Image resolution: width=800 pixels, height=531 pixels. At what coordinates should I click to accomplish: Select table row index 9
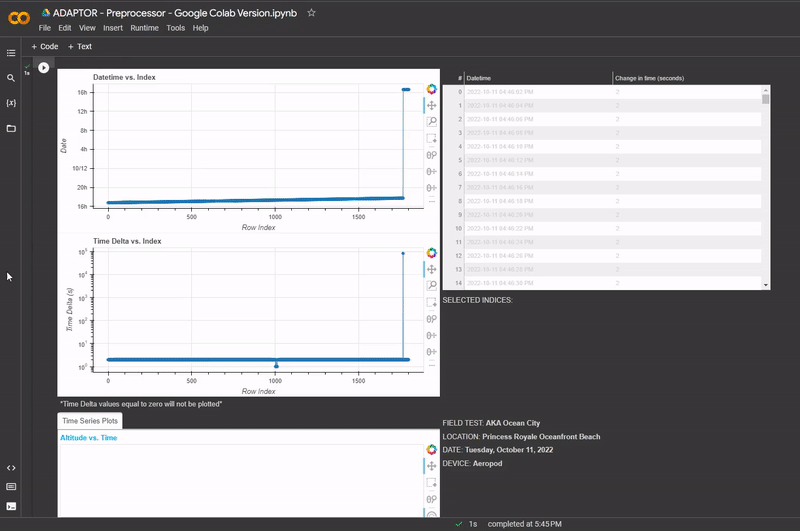pyautogui.click(x=602, y=215)
